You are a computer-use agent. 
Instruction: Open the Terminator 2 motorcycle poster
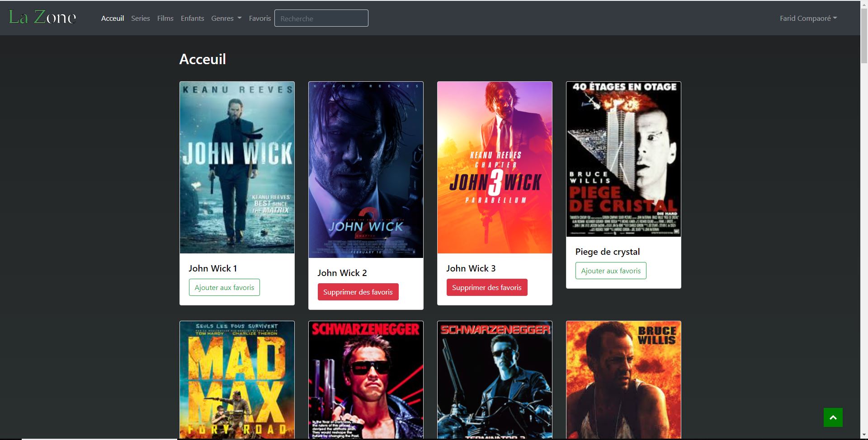(x=495, y=380)
